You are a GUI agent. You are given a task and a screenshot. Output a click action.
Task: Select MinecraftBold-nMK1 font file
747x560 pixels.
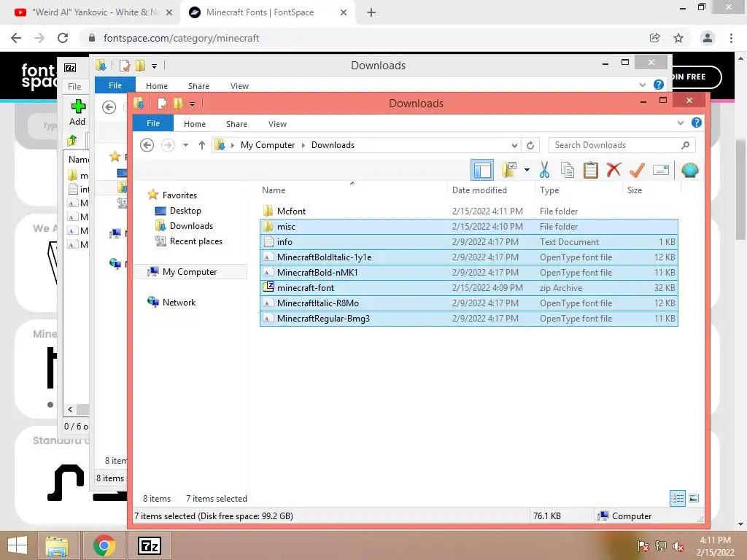469,273
